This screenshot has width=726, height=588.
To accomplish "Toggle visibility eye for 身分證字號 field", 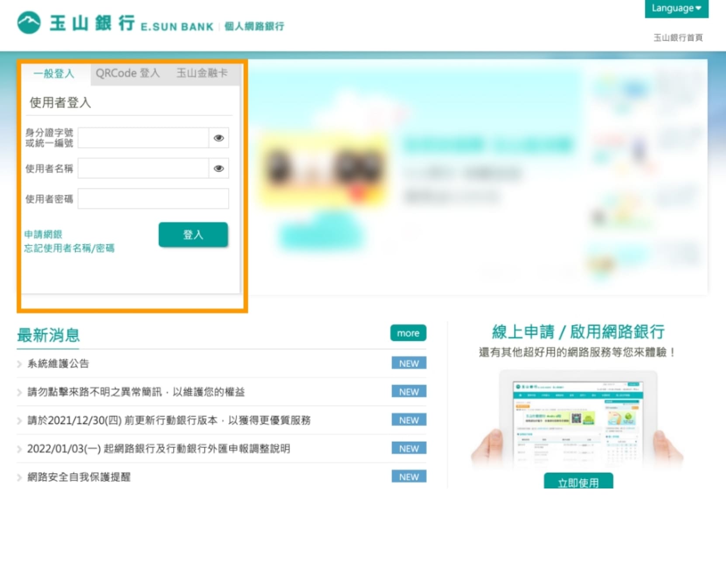I will 219,138.
